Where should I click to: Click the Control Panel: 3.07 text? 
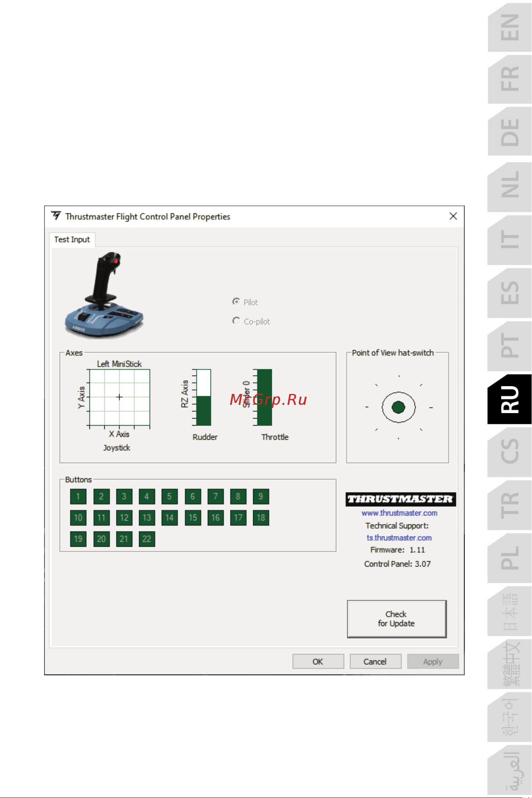point(398,564)
